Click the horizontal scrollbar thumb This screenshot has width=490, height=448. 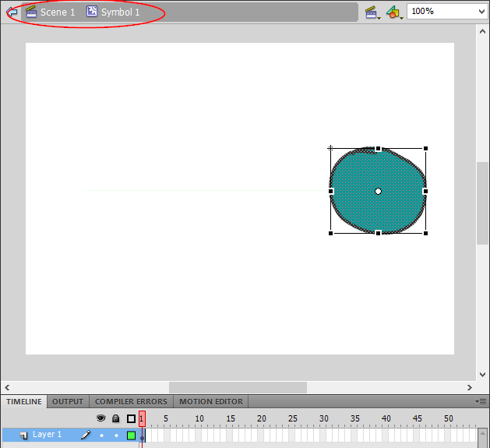click(x=238, y=388)
